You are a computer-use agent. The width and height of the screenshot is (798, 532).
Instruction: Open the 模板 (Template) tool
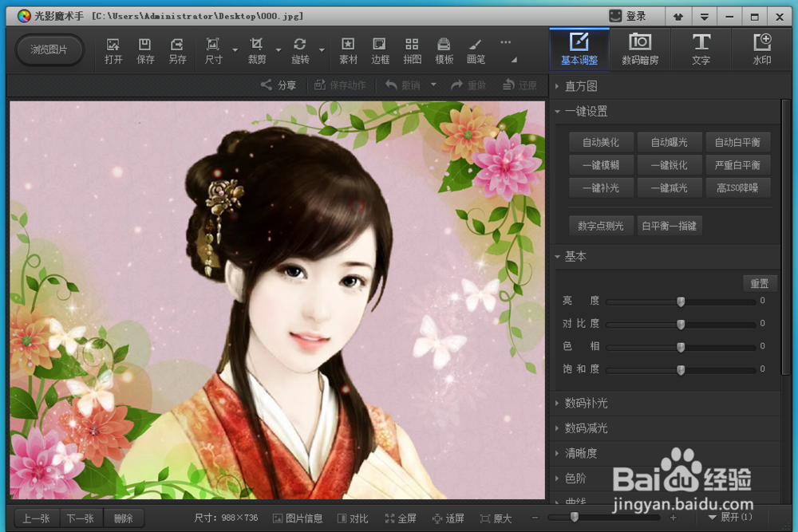[444, 51]
